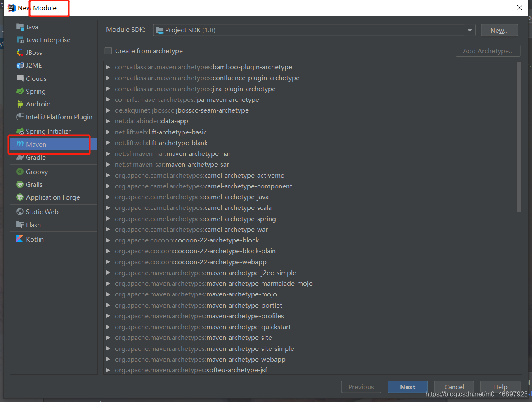This screenshot has height=402, width=532.
Task: Select Java Enterprise module type
Action: pyautogui.click(x=54, y=40)
